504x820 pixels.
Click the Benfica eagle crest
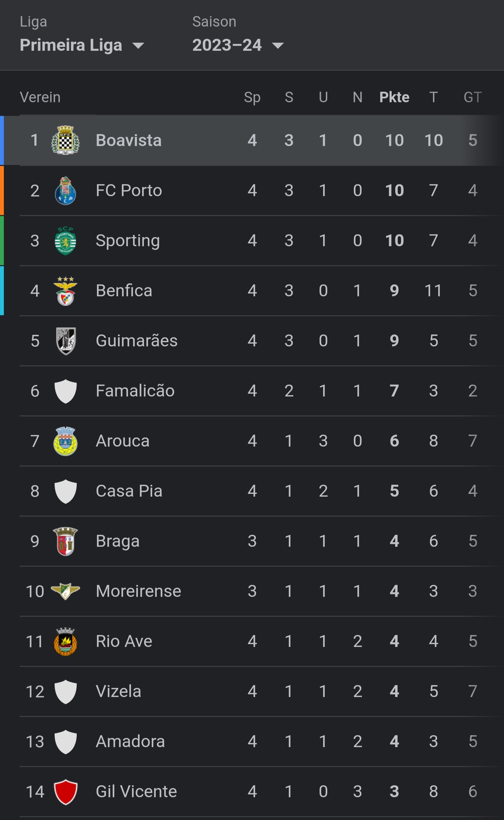(65, 291)
